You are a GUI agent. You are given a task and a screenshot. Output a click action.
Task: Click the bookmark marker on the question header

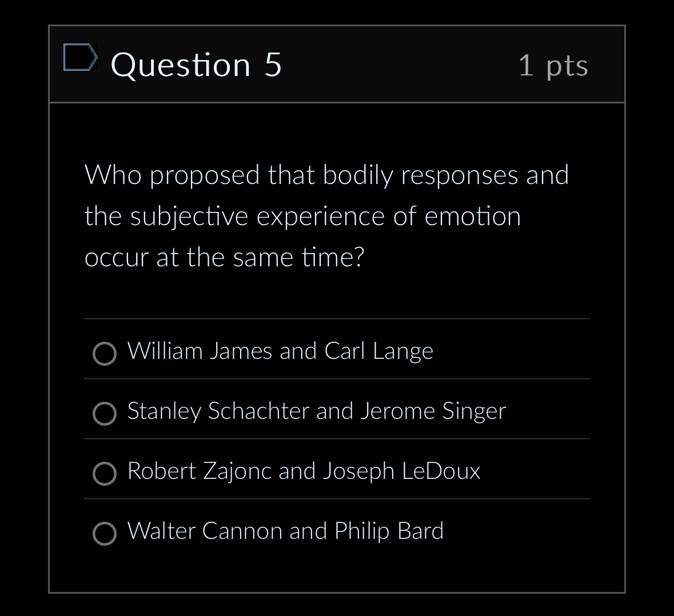point(80,57)
